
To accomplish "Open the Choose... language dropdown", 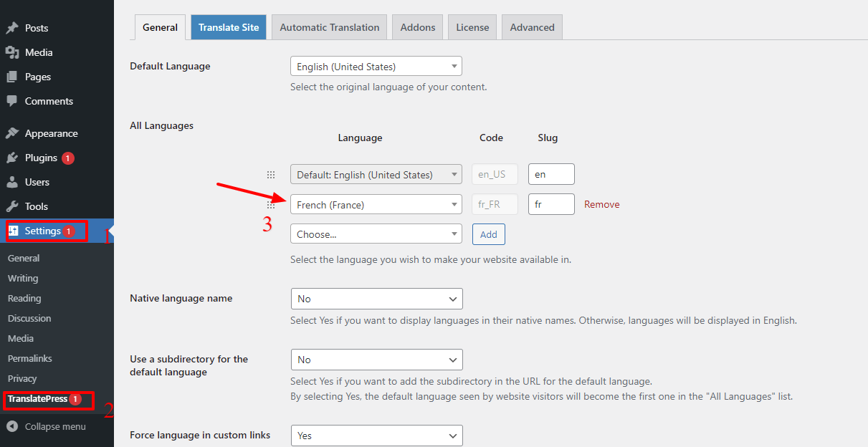I will (376, 234).
